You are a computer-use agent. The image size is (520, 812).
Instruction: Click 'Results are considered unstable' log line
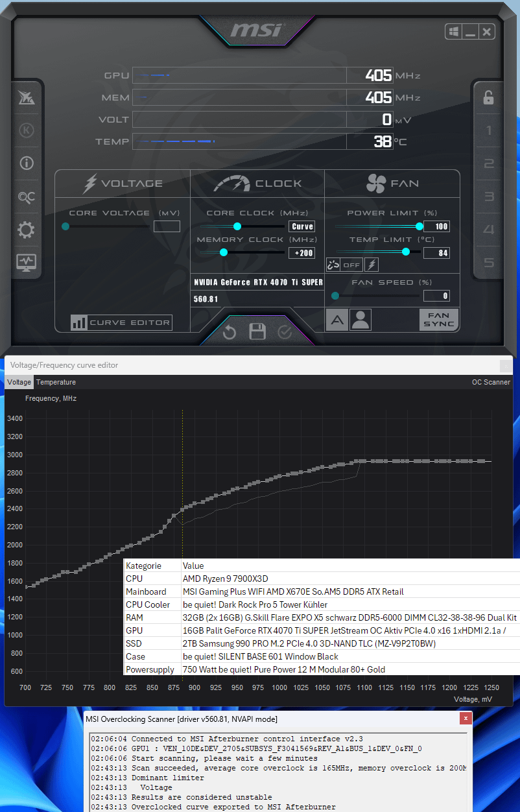pyautogui.click(x=181, y=797)
